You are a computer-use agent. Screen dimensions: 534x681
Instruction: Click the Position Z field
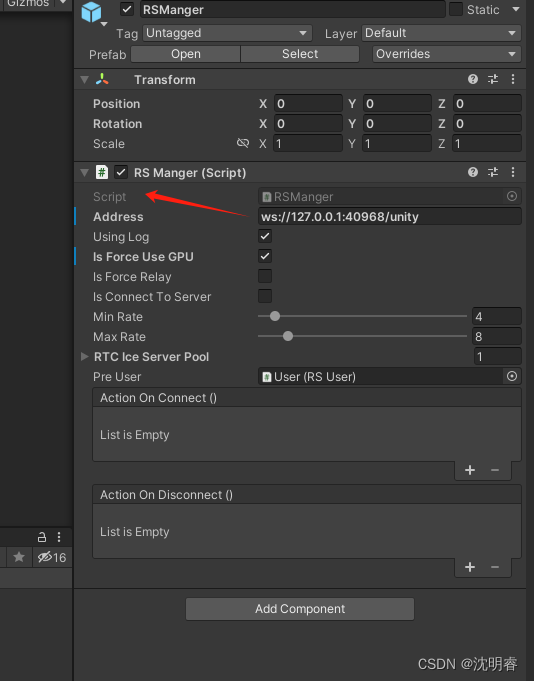(487, 103)
